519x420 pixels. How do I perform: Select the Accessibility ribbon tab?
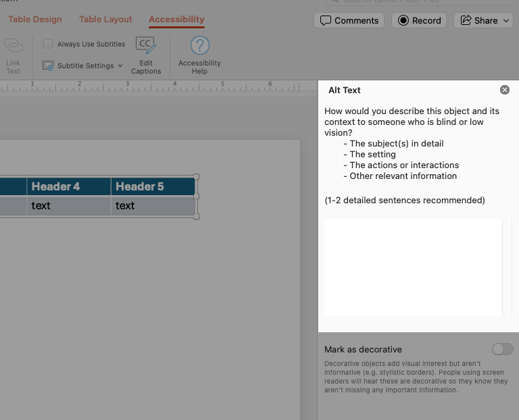point(176,20)
